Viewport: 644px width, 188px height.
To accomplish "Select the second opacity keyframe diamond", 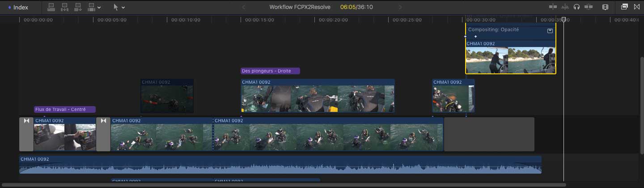I will (x=475, y=37).
